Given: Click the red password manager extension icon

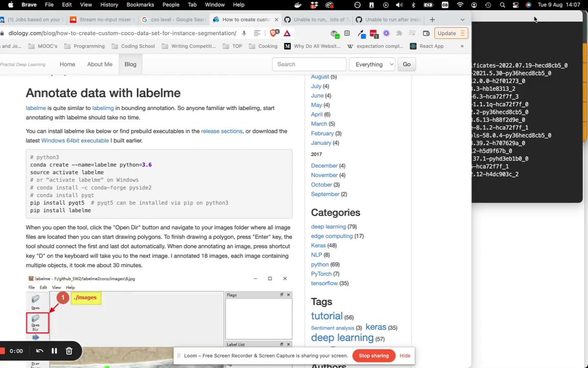Looking at the screenshot, I should pos(374,33).
